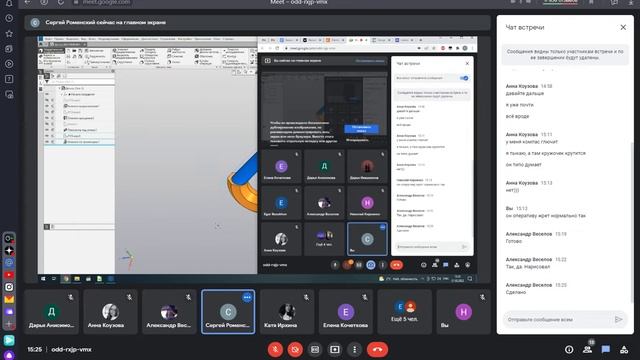Click the message 'Готово' from Александр Веселов

tap(513, 241)
